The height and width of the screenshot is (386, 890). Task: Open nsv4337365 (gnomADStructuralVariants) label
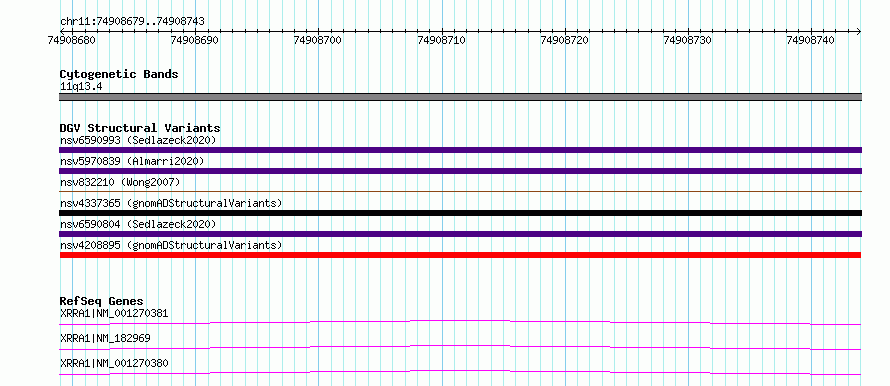(171, 203)
